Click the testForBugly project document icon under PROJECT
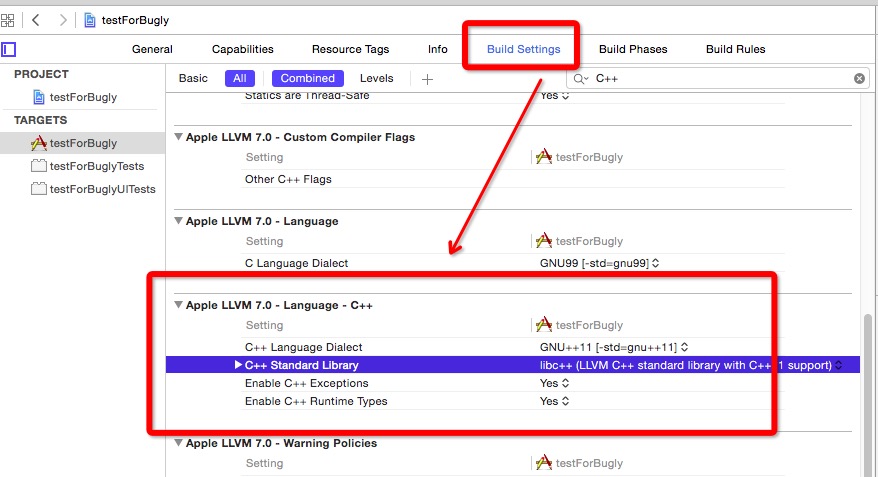Viewport: 878px width, 477px height. pos(39,97)
